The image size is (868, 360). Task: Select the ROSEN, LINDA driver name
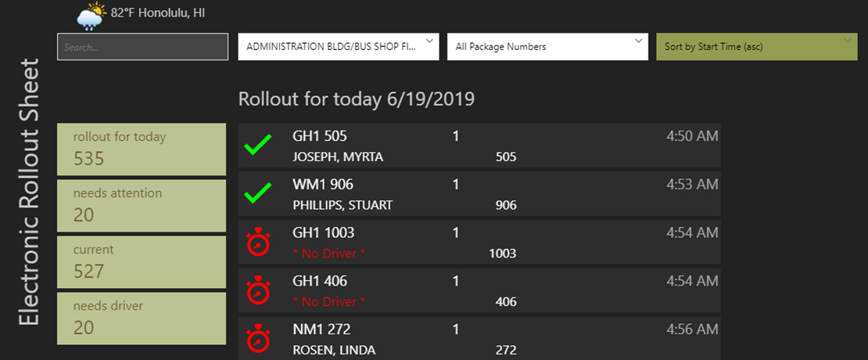pos(334,350)
